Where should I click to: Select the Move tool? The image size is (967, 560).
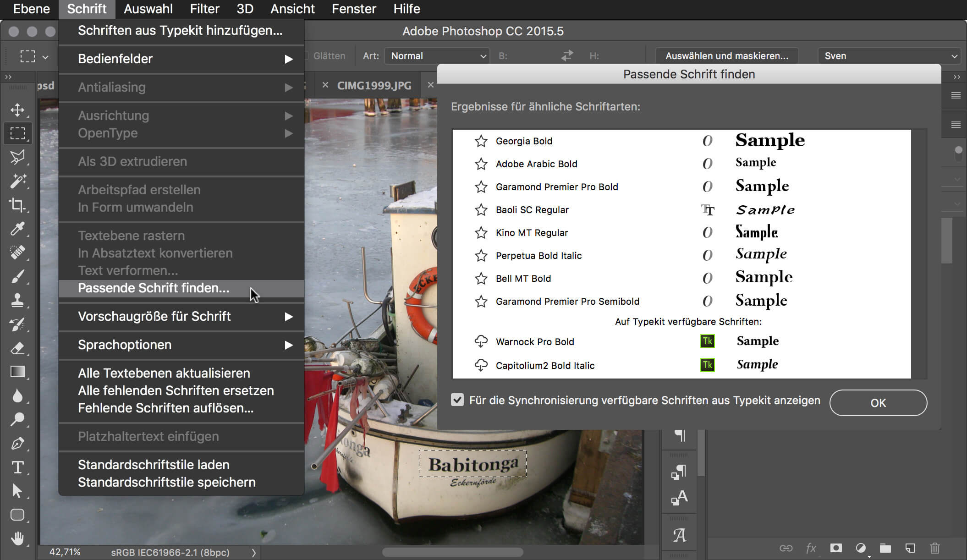click(x=17, y=110)
